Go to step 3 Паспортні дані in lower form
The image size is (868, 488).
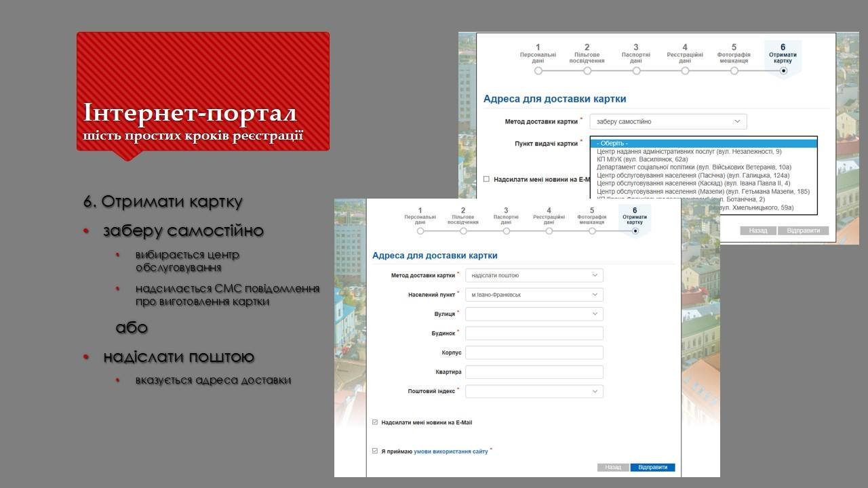pos(506,222)
